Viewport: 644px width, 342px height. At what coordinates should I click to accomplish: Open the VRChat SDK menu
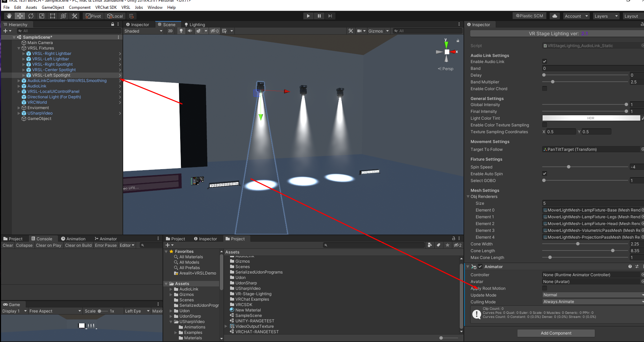point(106,7)
